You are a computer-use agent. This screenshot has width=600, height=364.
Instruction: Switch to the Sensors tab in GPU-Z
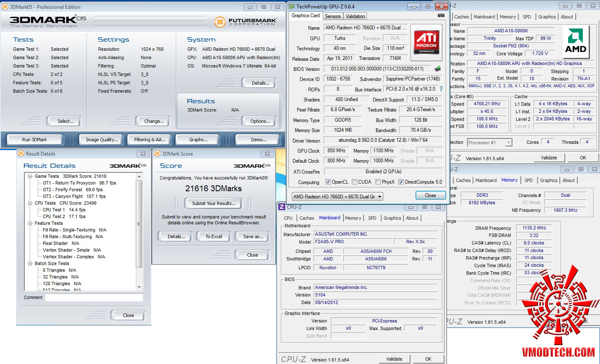pos(333,16)
